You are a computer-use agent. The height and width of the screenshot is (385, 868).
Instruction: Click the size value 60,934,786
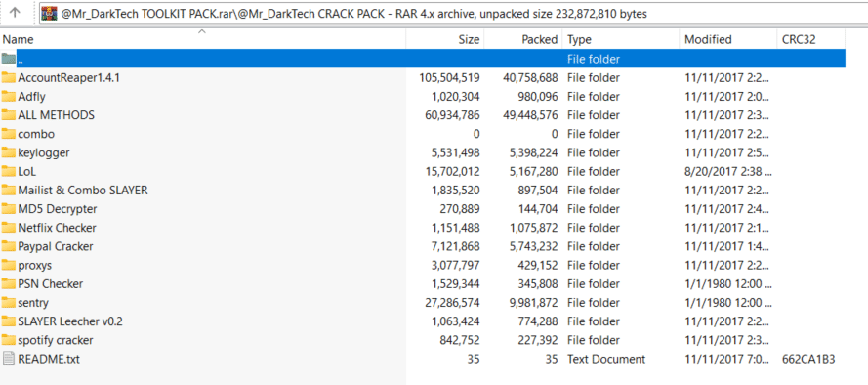coord(453,115)
